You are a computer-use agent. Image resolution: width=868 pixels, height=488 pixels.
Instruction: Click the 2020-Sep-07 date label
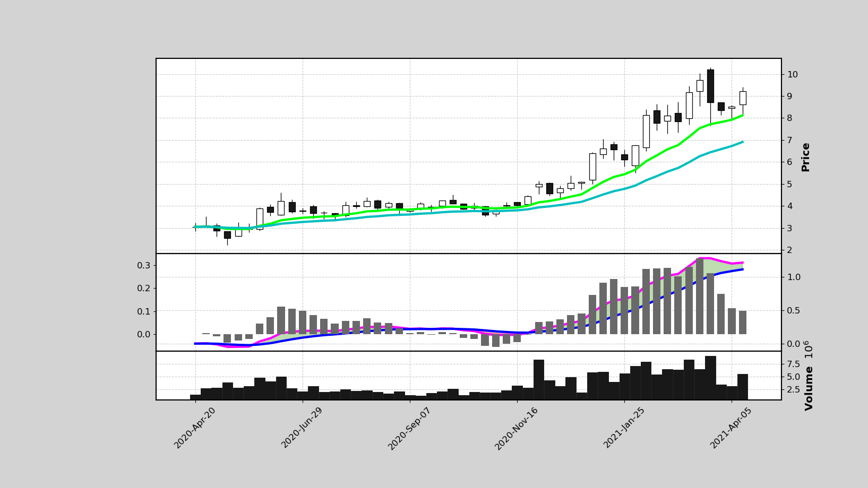point(409,429)
